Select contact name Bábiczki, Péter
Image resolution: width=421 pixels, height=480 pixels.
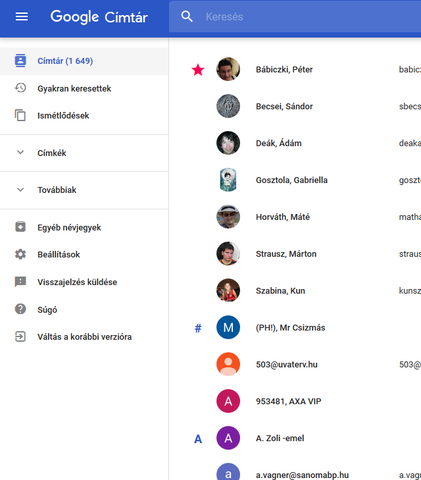pos(284,70)
